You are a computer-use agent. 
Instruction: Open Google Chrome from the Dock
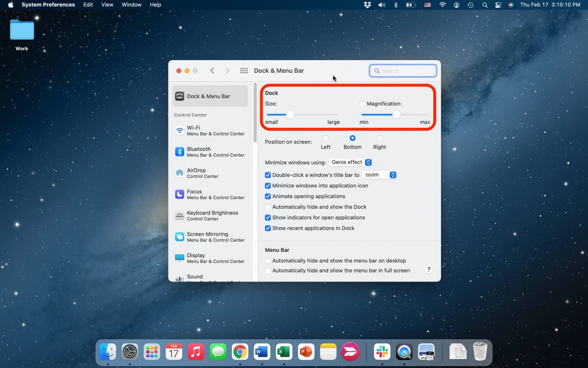coord(240,351)
